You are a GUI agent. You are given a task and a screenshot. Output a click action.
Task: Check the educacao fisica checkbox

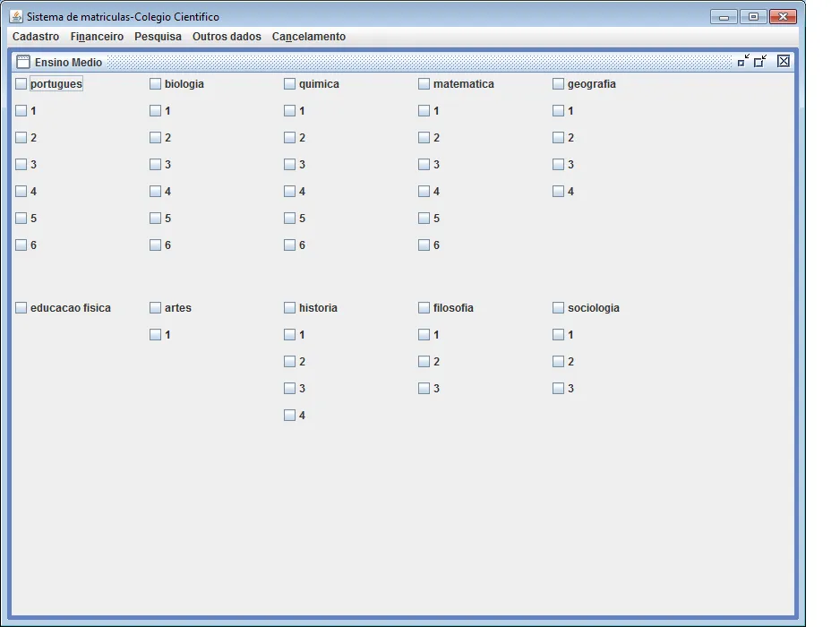[21, 307]
